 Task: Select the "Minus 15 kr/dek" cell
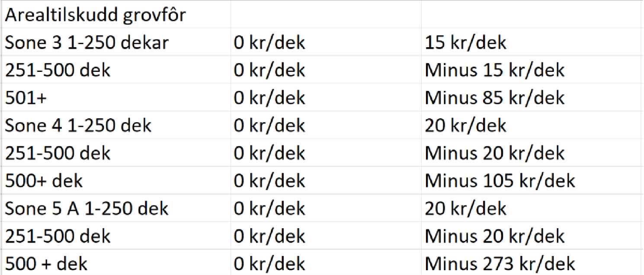[x=495, y=70]
